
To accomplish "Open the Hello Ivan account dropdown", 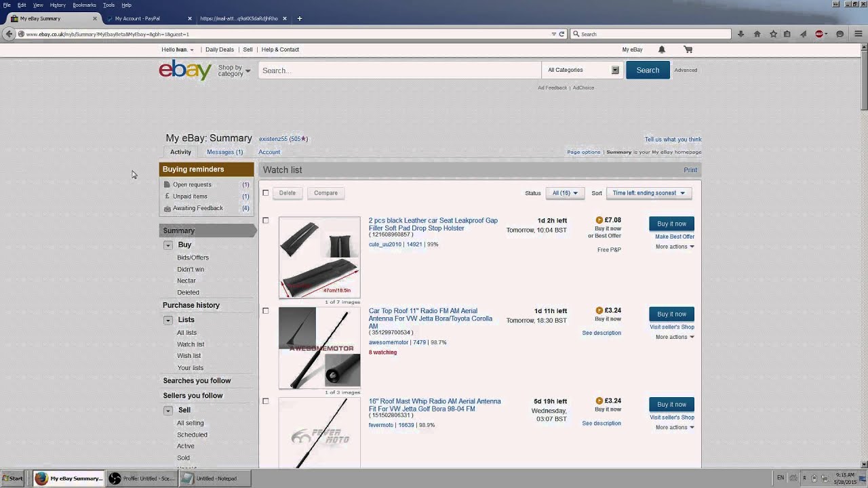I will [x=178, y=49].
